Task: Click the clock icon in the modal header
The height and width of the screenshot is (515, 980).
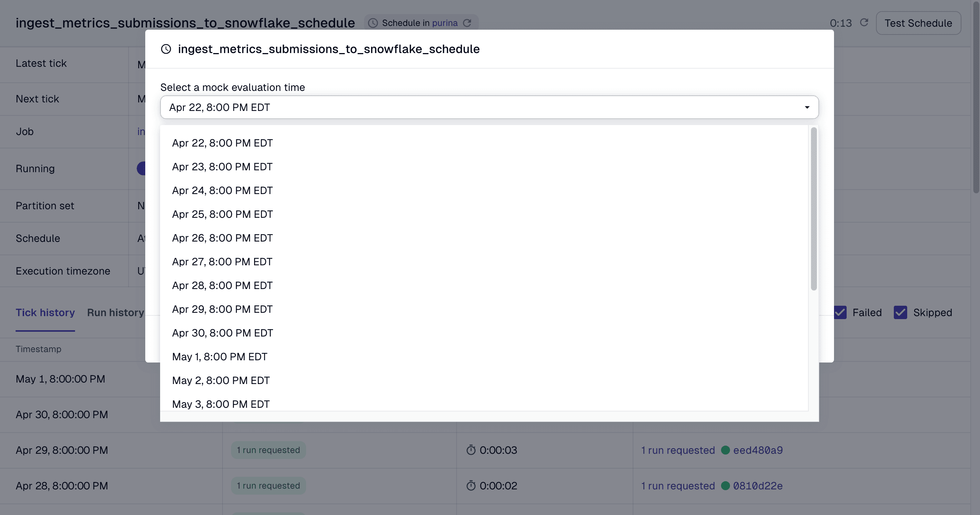Action: [166, 49]
